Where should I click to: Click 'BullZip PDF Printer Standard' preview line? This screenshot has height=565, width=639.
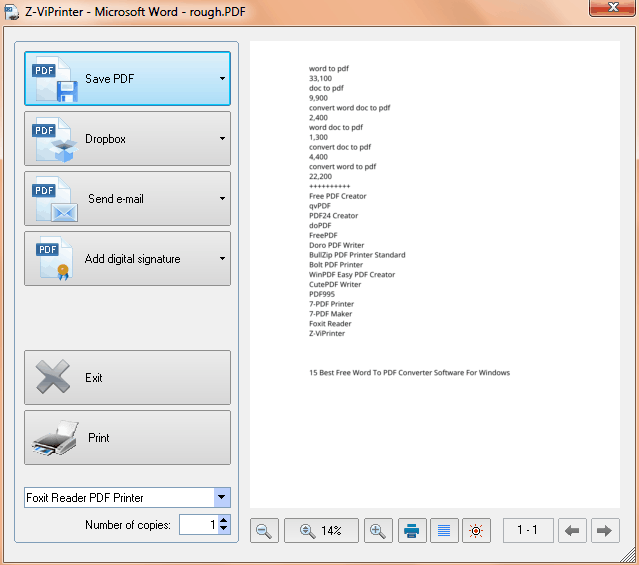[357, 255]
